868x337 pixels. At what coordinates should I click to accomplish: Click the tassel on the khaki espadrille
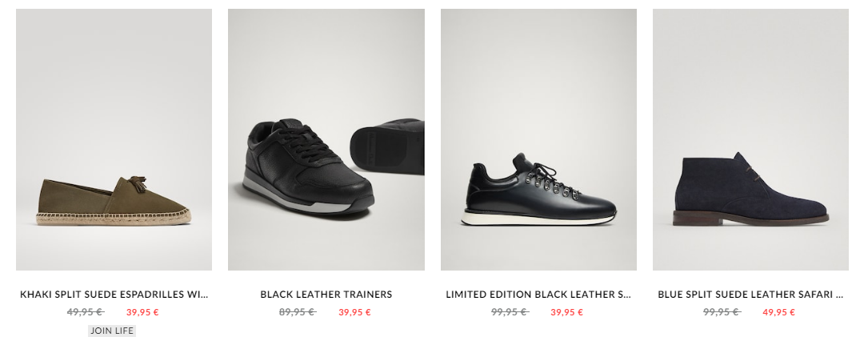coord(137,183)
